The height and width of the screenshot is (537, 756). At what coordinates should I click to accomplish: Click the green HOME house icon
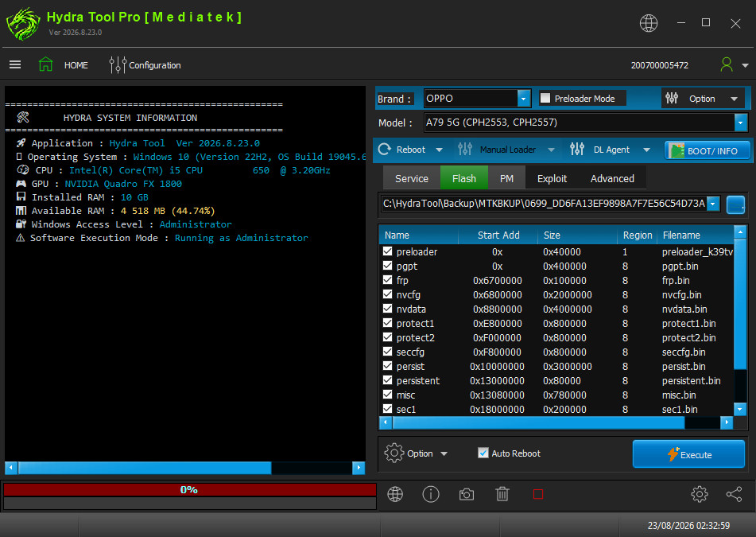[46, 64]
